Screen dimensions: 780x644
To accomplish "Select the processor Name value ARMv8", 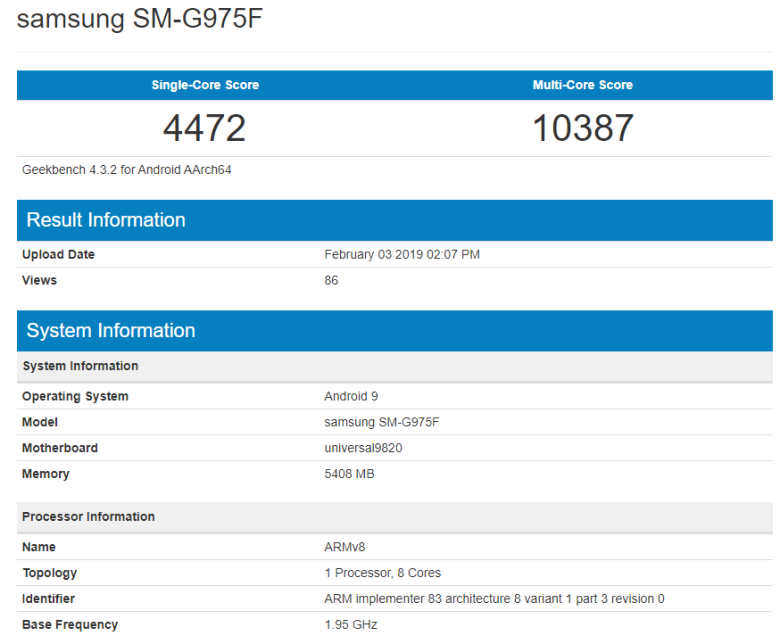I will point(344,547).
